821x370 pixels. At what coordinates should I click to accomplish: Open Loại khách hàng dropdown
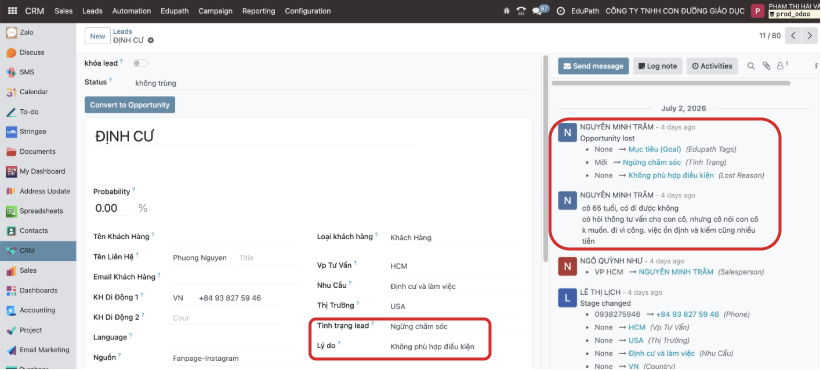[457, 238]
